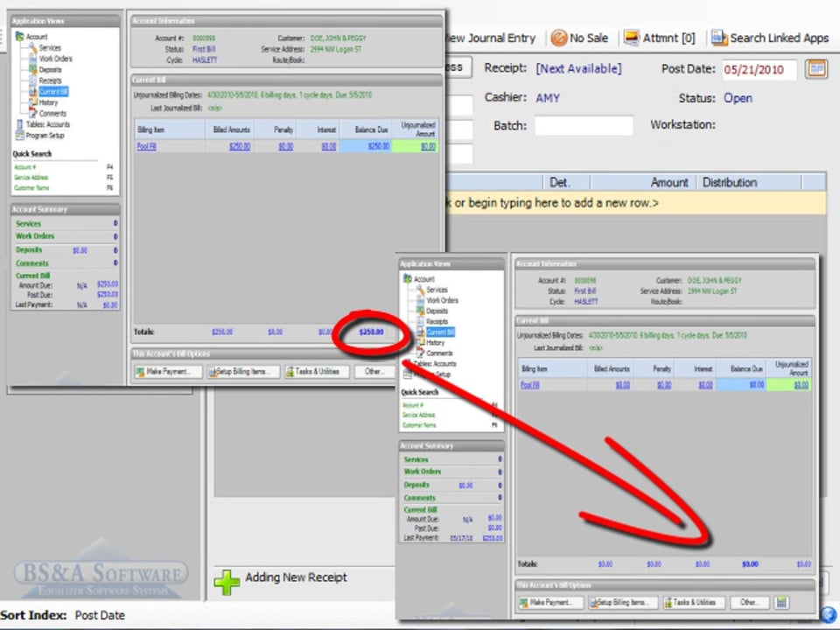
Task: Open Program Setup in $250.00 balance window
Action: coord(45,136)
